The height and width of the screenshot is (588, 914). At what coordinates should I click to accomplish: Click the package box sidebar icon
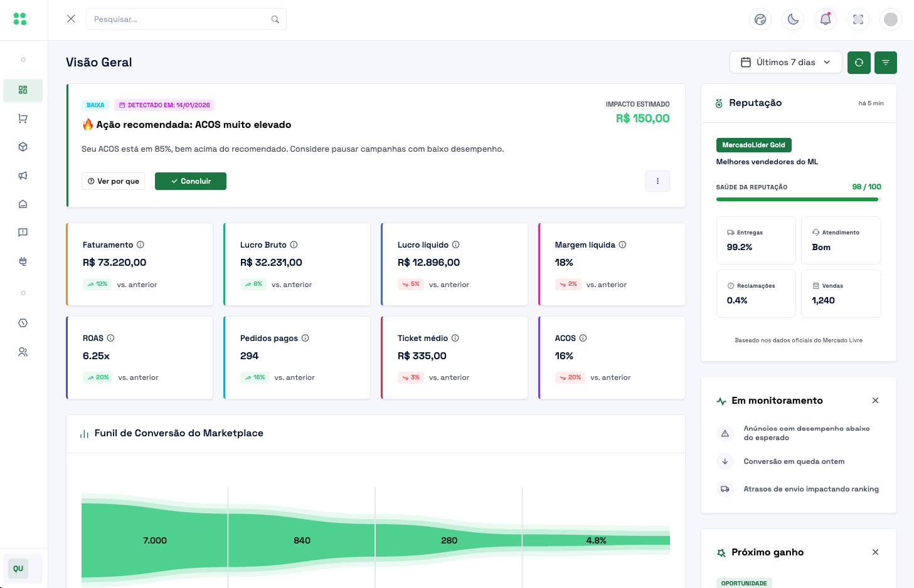[23, 147]
